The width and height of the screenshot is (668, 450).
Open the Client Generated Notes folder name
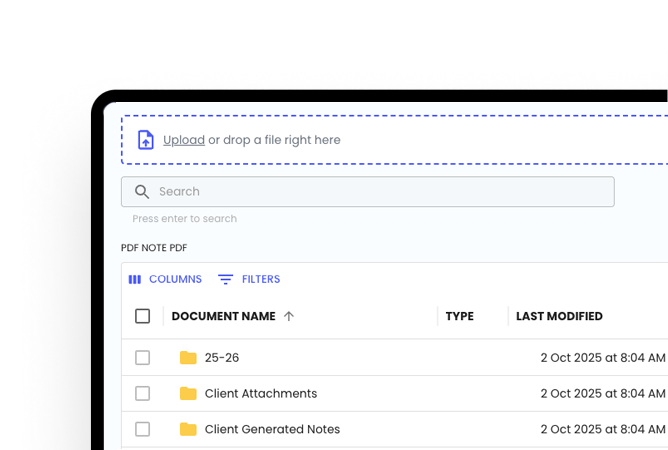pos(272,429)
